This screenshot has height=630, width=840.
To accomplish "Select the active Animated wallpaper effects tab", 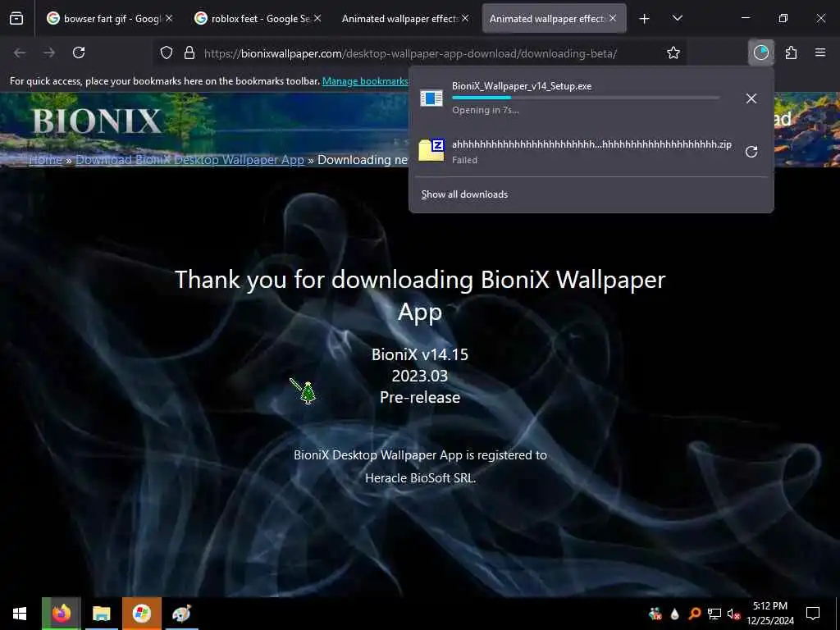I will coord(554,19).
